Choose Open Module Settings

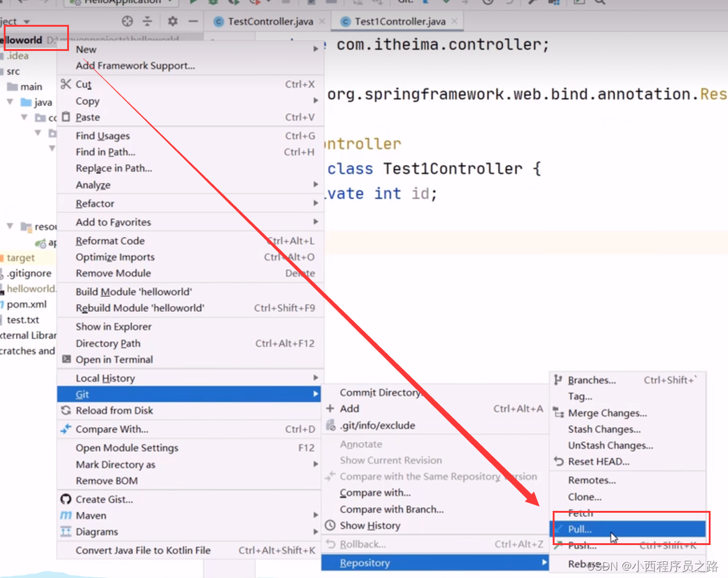point(190,447)
